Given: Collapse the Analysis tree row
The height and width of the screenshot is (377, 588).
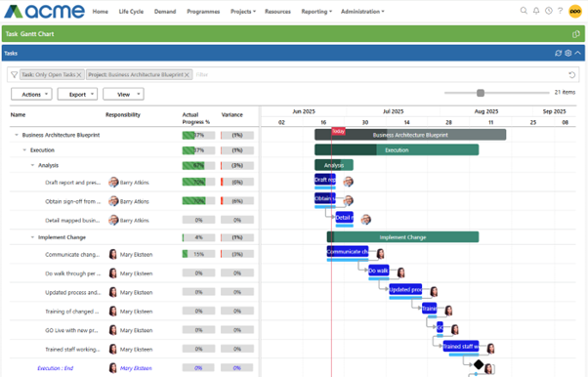Looking at the screenshot, I should (32, 165).
